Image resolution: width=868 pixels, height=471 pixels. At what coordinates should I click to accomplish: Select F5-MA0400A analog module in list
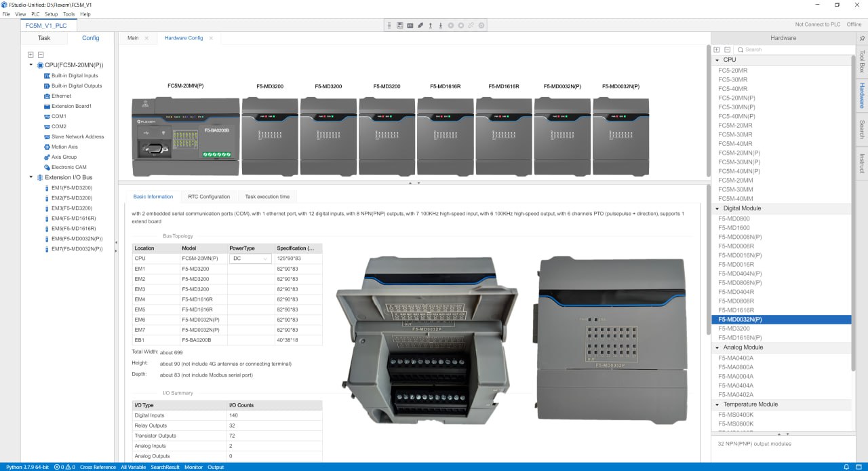click(x=736, y=358)
